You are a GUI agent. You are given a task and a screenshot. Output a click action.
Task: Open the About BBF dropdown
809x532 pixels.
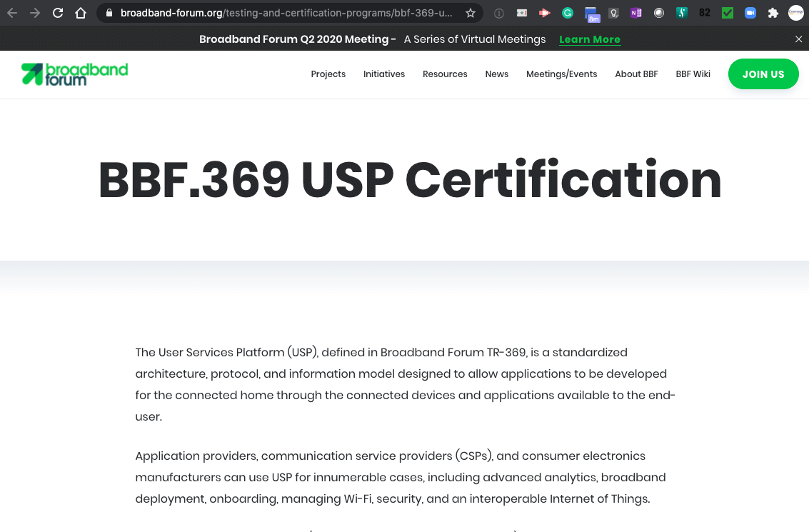pos(636,74)
